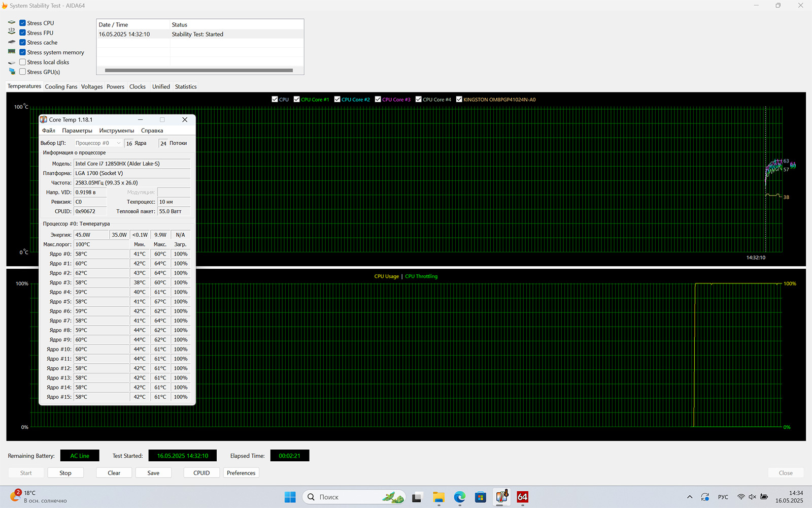The image size is (812, 508).
Task: Click the CPU Throttling legend label
Action: pos(421,276)
